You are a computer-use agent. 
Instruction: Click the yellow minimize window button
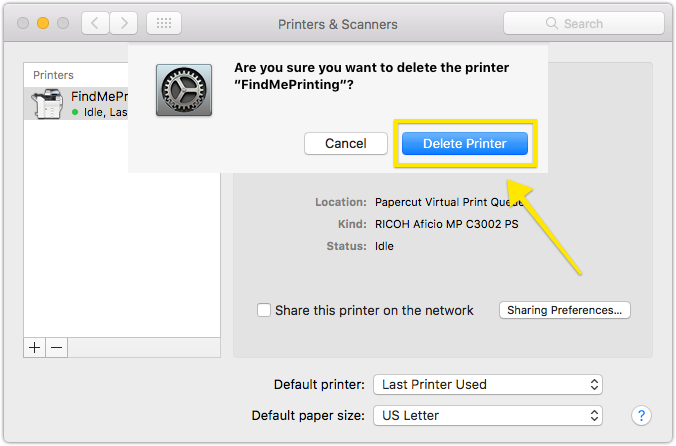point(44,23)
